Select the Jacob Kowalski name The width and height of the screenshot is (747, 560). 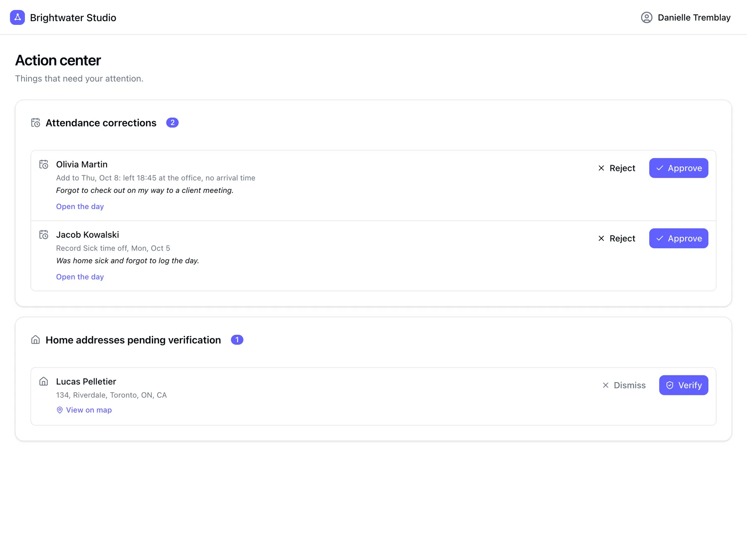[x=88, y=235]
